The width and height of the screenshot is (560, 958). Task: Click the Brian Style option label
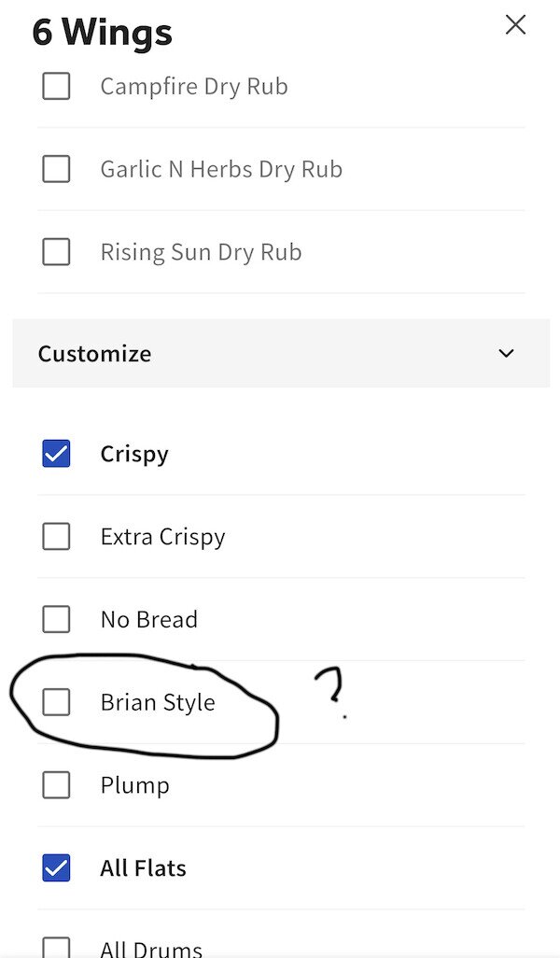pyautogui.click(x=158, y=702)
